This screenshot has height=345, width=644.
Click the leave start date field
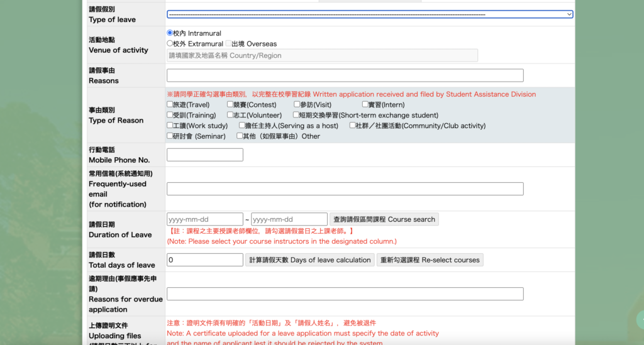tap(204, 219)
